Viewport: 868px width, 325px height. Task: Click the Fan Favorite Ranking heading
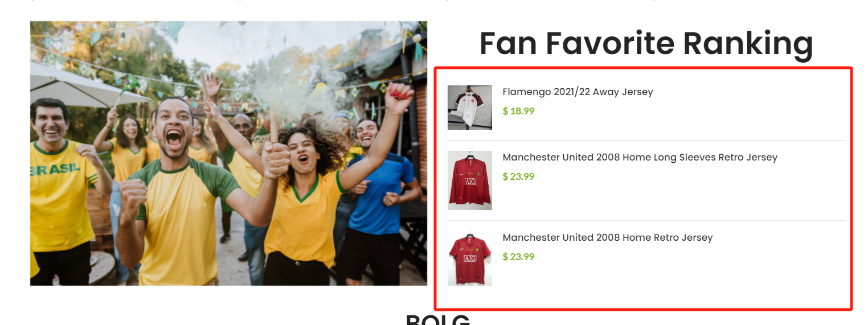[646, 43]
